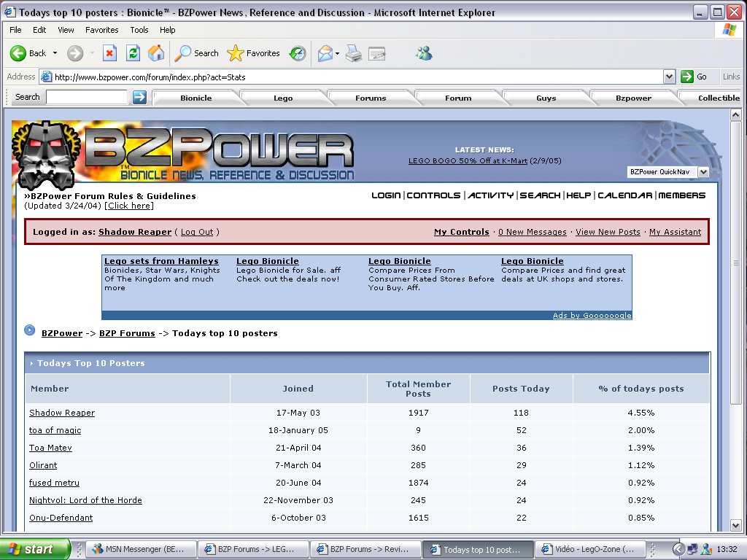Open the CONTROLS navigation link
Screen dimensions: 747x560
tap(433, 195)
